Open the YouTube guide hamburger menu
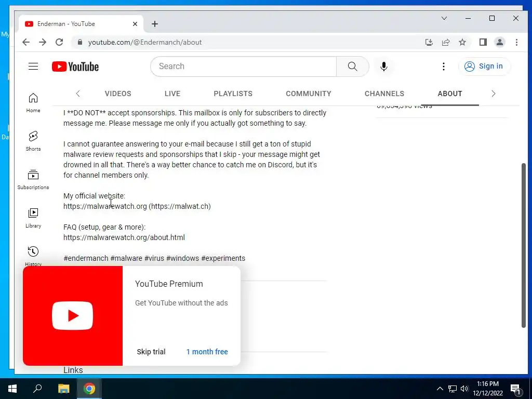This screenshot has height=399, width=532. tap(33, 66)
